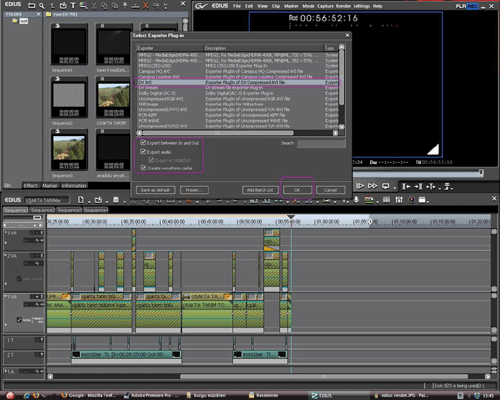Click the color bars New Clip icon
This screenshot has width=500, height=400.
[83, 5]
